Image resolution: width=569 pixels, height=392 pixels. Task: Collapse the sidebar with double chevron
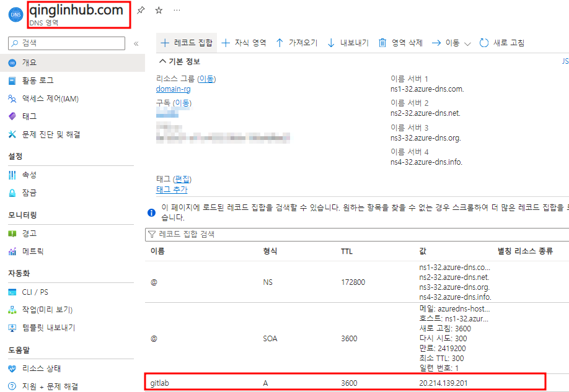pyautogui.click(x=136, y=43)
